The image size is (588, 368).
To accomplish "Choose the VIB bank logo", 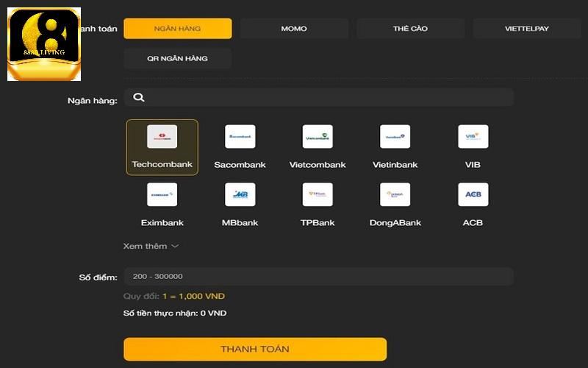I will pyautogui.click(x=473, y=137).
